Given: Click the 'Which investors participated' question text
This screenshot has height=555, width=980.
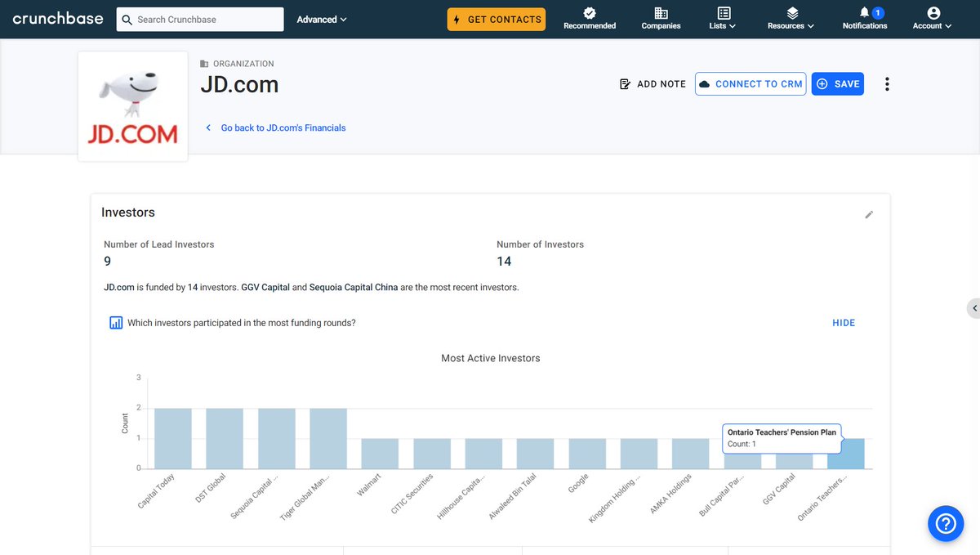Looking at the screenshot, I should point(242,323).
